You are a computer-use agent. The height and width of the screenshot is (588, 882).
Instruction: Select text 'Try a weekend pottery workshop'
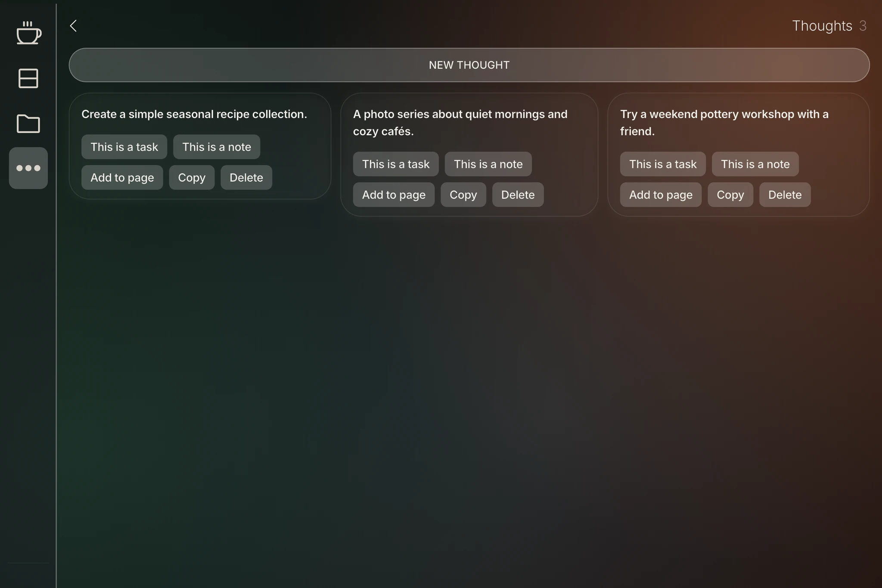[707, 114]
